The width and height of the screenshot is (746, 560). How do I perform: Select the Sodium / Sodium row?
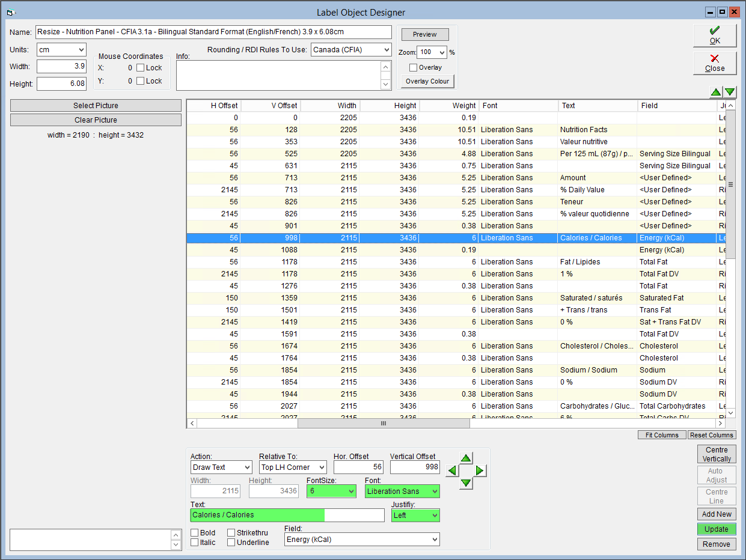tap(456, 370)
